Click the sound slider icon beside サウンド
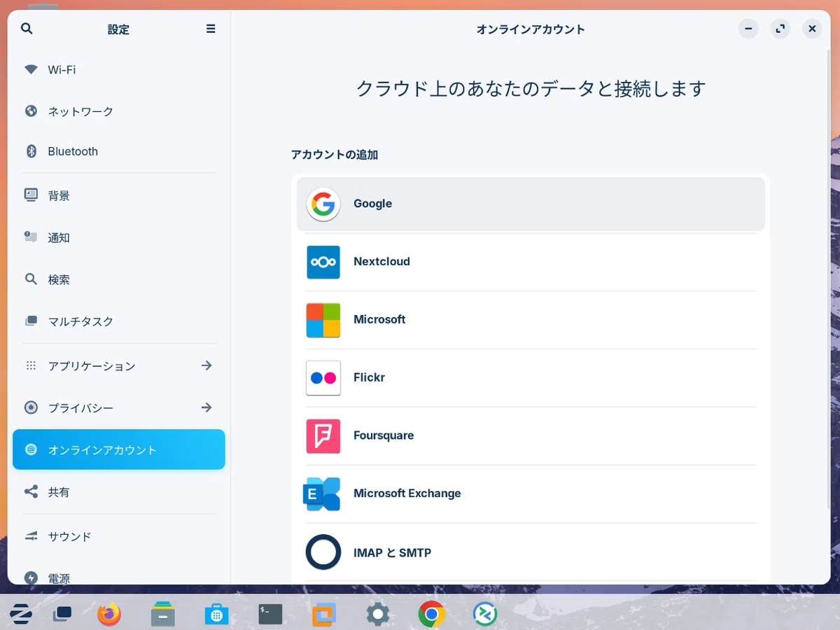840x630 pixels. tap(31, 536)
